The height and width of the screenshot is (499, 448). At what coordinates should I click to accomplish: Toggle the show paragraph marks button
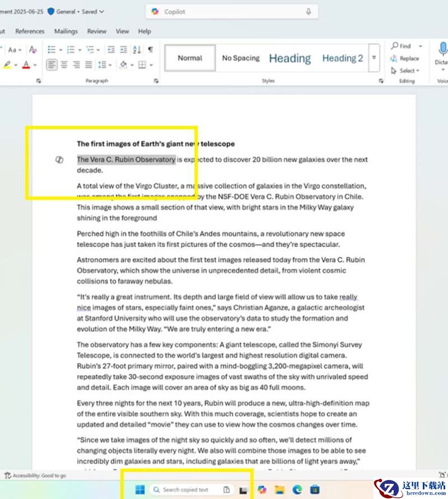pos(150,50)
